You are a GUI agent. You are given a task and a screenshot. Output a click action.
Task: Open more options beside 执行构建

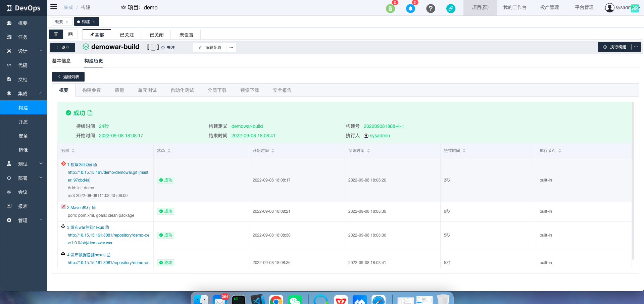coord(636,47)
